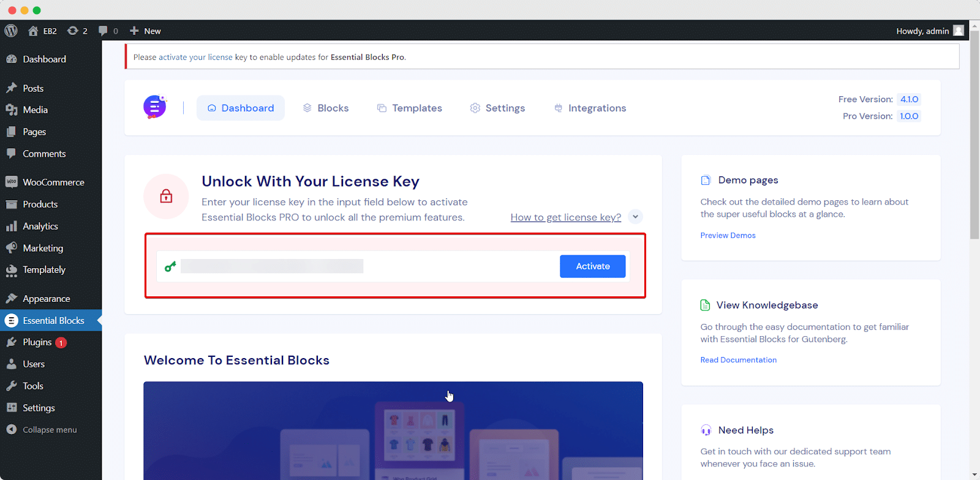
Task: Click the scrollbar down arrow
Action: (974, 475)
